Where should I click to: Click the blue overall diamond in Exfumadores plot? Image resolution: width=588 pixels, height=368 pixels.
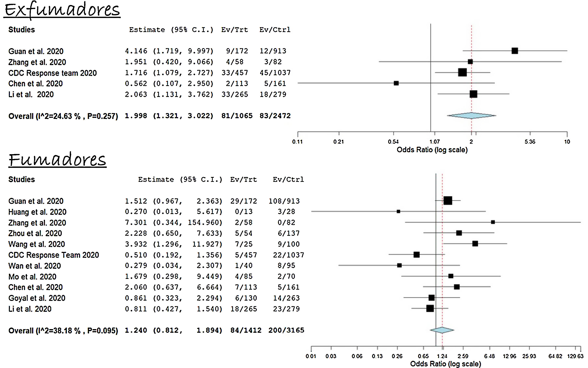(471, 116)
